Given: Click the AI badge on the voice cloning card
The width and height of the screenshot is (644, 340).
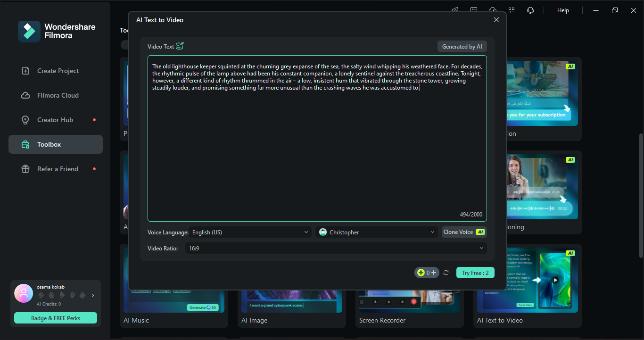Looking at the screenshot, I should click(x=570, y=160).
